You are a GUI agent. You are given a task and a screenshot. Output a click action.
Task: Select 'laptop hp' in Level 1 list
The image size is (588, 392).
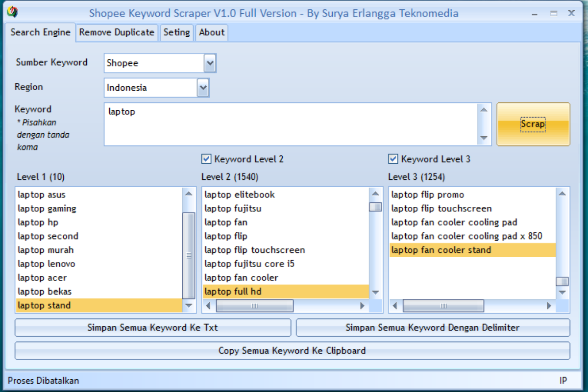click(99, 222)
